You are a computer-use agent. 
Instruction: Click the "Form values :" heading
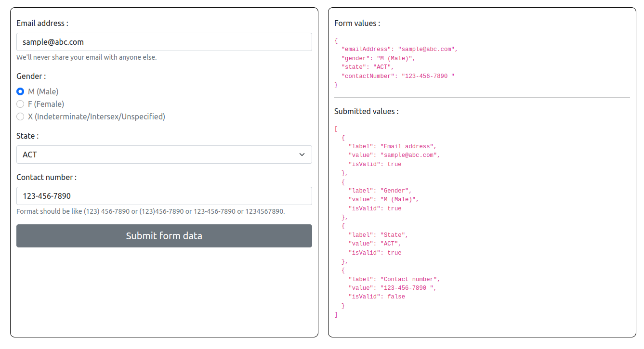pos(355,23)
